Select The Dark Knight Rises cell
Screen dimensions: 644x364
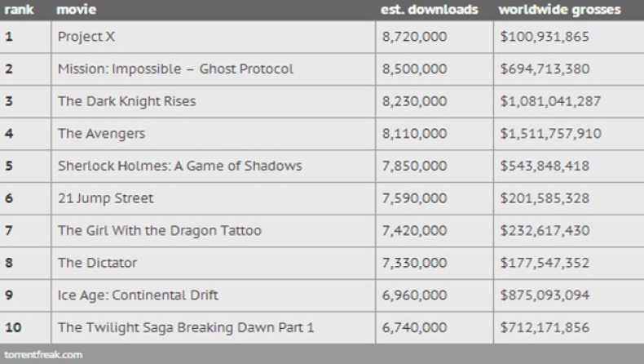click(x=126, y=101)
